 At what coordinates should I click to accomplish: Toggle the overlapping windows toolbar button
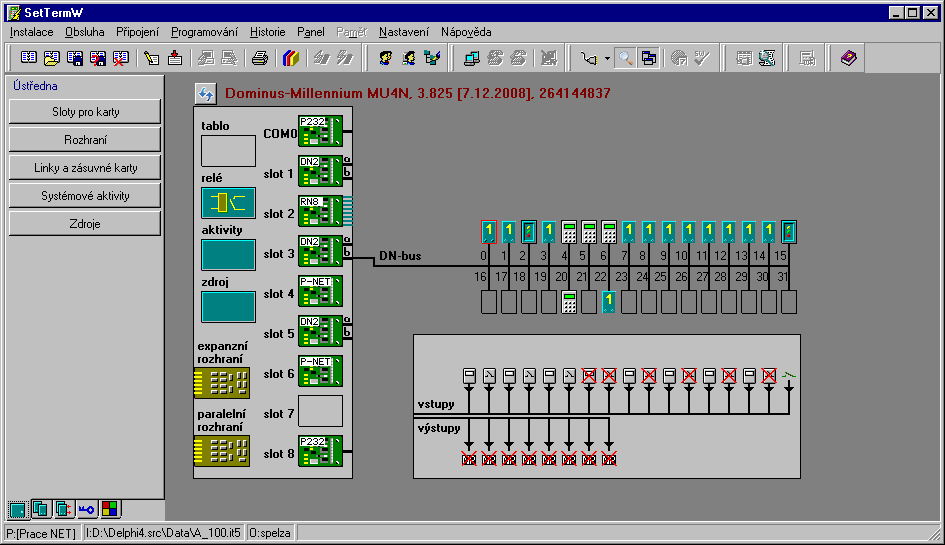tap(649, 58)
